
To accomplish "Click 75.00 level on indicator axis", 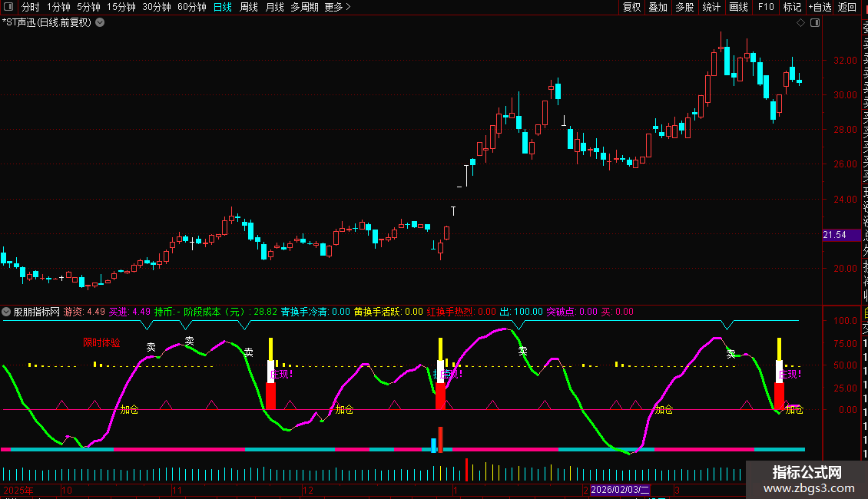I will coord(845,344).
